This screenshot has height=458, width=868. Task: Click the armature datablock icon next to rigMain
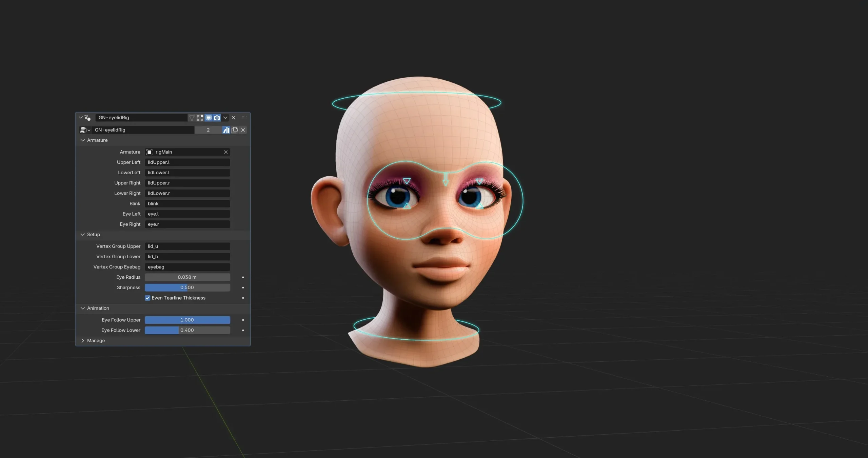click(149, 152)
